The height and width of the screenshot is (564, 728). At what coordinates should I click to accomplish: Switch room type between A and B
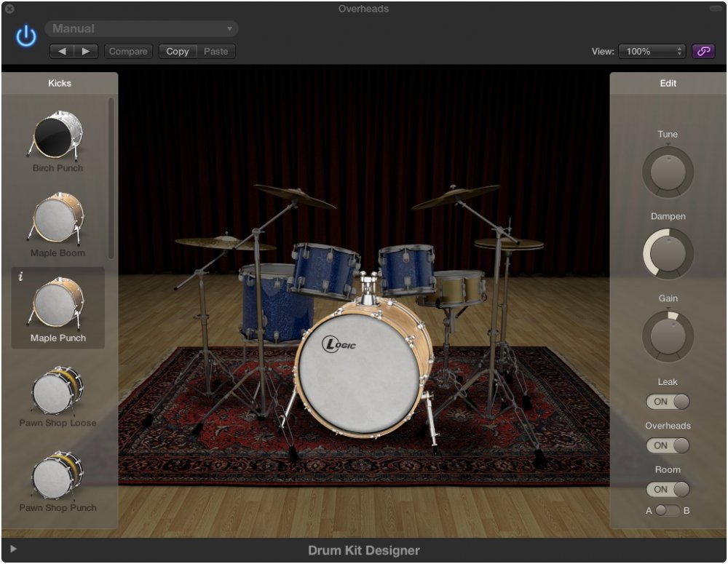click(x=667, y=511)
